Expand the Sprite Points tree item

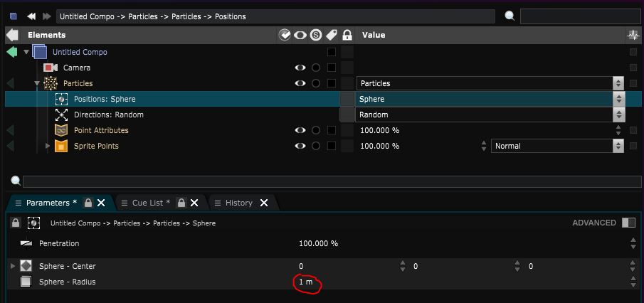[x=48, y=146]
